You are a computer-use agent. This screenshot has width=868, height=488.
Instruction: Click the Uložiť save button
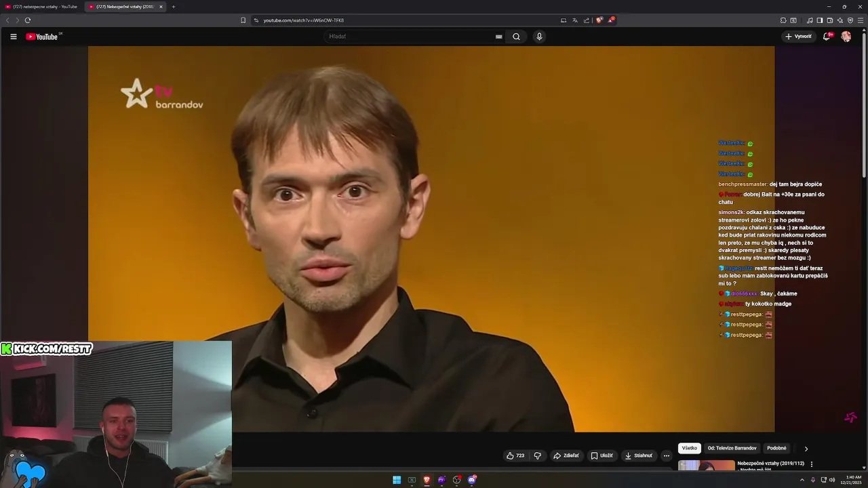tap(601, 455)
